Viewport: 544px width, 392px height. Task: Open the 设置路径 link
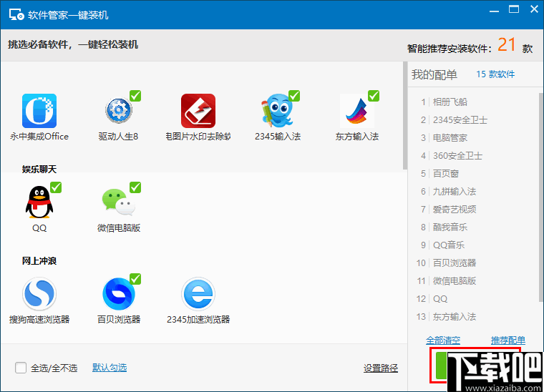point(381,368)
